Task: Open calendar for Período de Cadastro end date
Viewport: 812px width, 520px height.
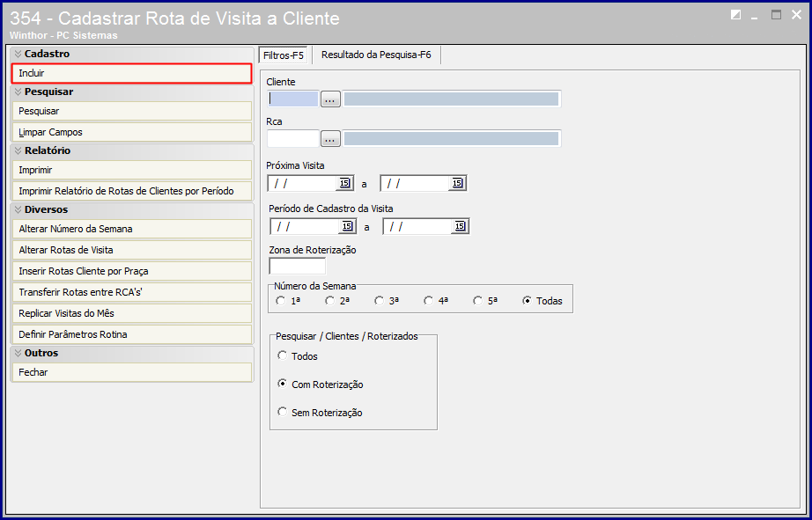Action: point(460,227)
